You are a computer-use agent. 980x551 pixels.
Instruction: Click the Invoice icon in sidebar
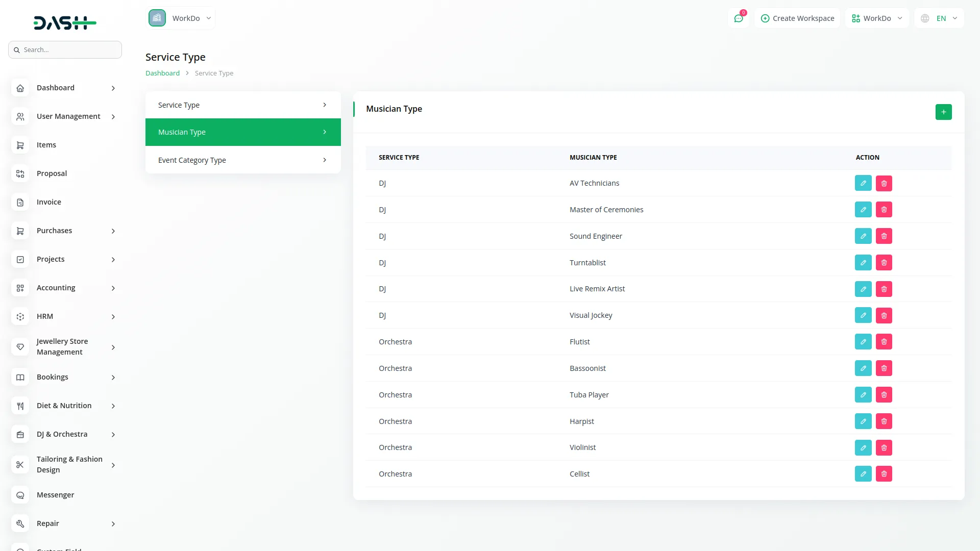[20, 202]
